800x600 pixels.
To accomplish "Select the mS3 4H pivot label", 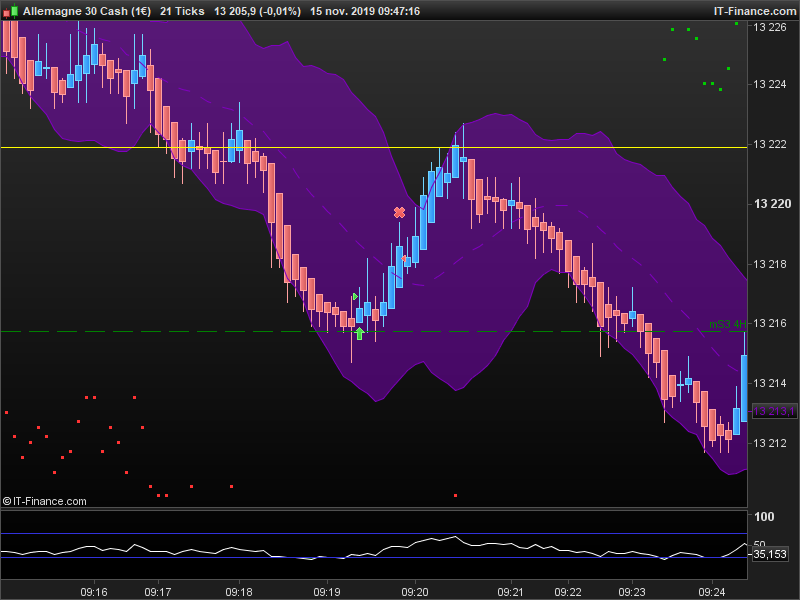I will point(727,324).
